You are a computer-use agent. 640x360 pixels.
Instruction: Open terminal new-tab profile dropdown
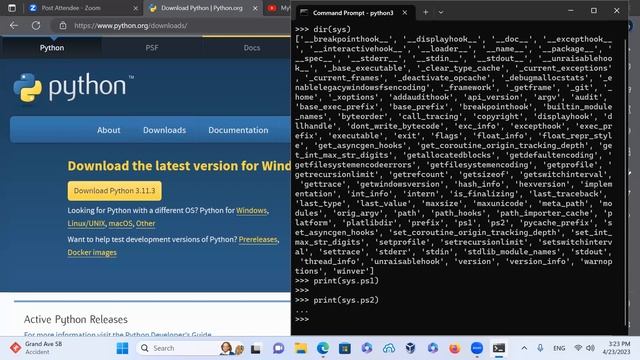[441, 13]
